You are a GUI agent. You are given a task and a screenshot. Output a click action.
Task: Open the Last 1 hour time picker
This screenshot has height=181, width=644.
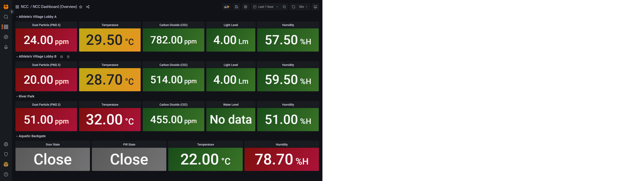[266, 7]
